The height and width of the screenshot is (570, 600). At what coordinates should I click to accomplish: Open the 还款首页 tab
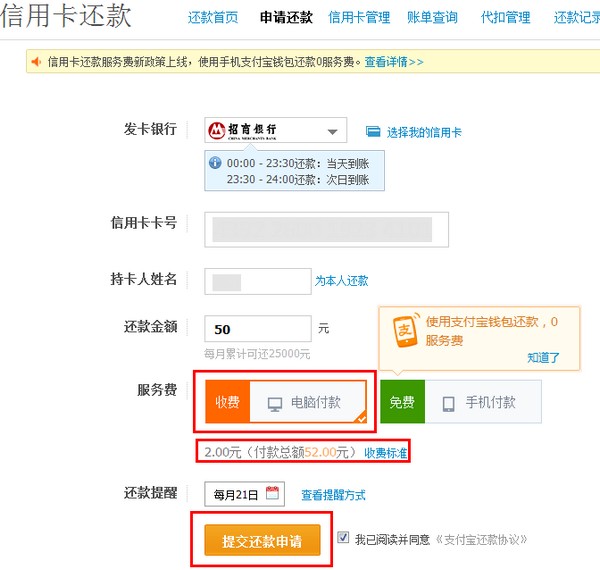point(213,17)
